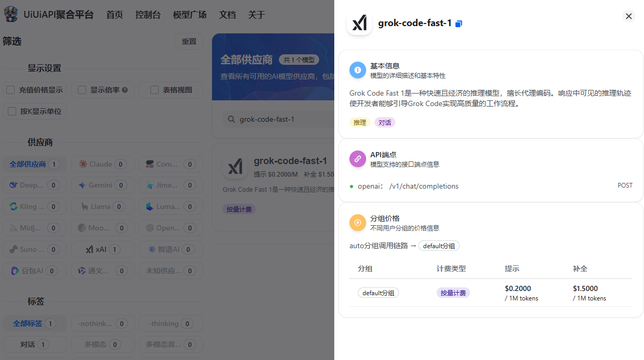Click the copy icon beside grok-code-fast-1
Image resolution: width=644 pixels, height=360 pixels.
tap(459, 24)
